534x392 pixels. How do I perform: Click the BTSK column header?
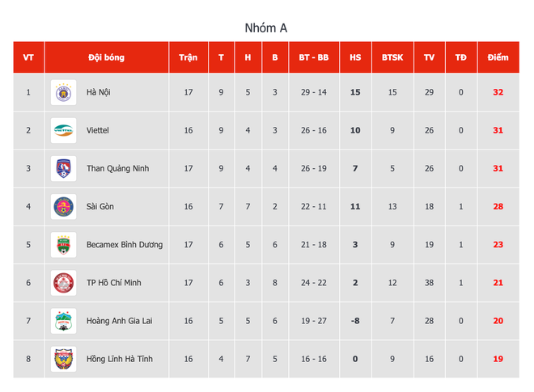(x=392, y=57)
